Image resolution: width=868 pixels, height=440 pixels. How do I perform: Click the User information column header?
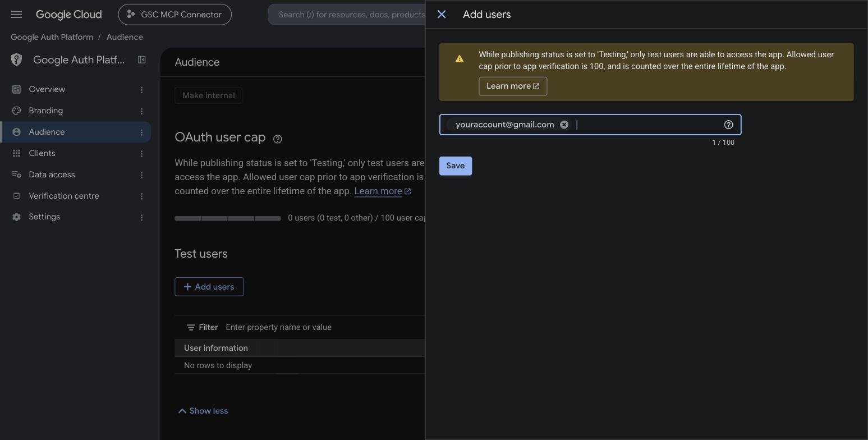click(x=216, y=348)
